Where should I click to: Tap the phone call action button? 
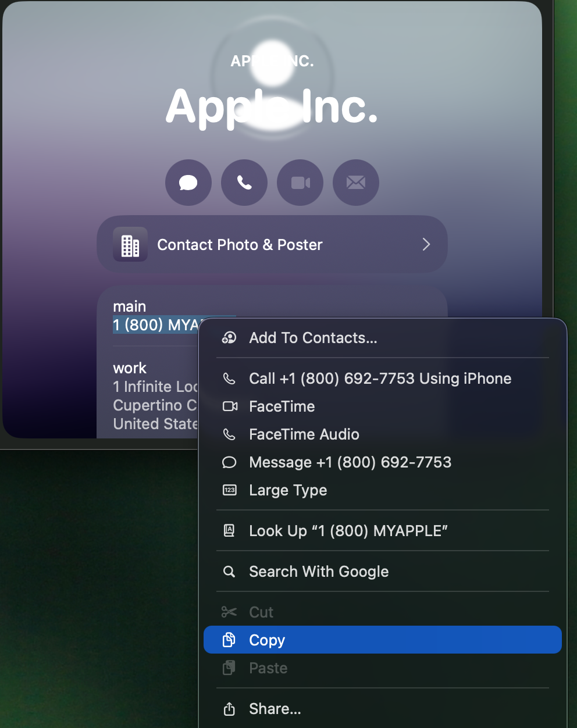coord(244,183)
